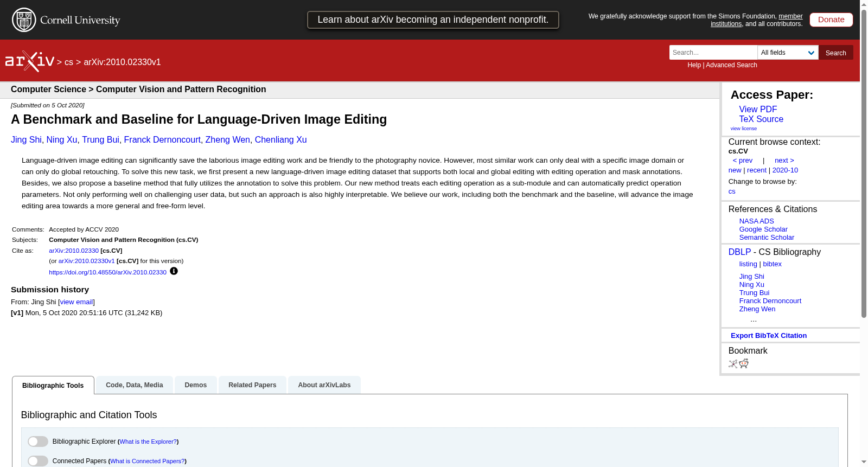Click Export BibTeX Citation
The width and height of the screenshot is (868, 467).
pyautogui.click(x=769, y=336)
